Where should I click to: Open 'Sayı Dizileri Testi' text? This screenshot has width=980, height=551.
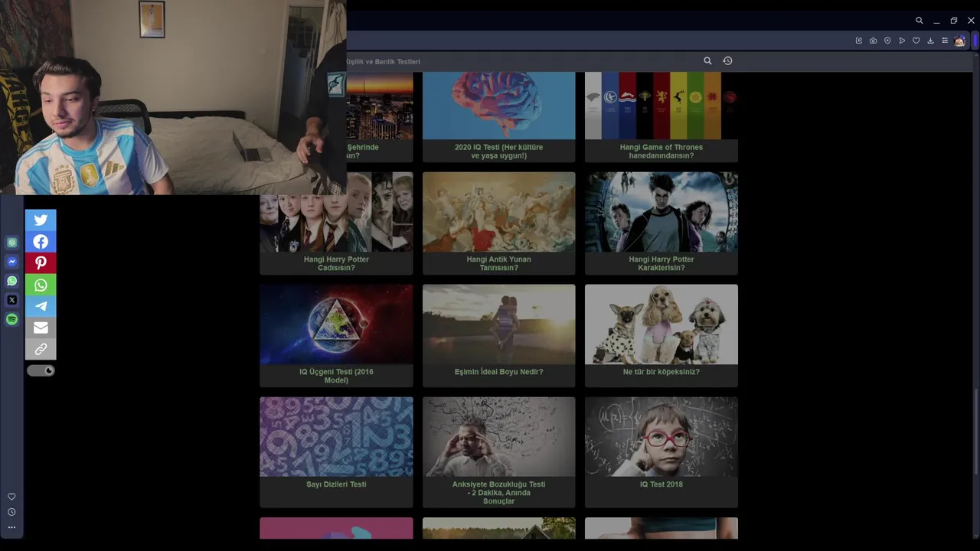[x=336, y=484]
